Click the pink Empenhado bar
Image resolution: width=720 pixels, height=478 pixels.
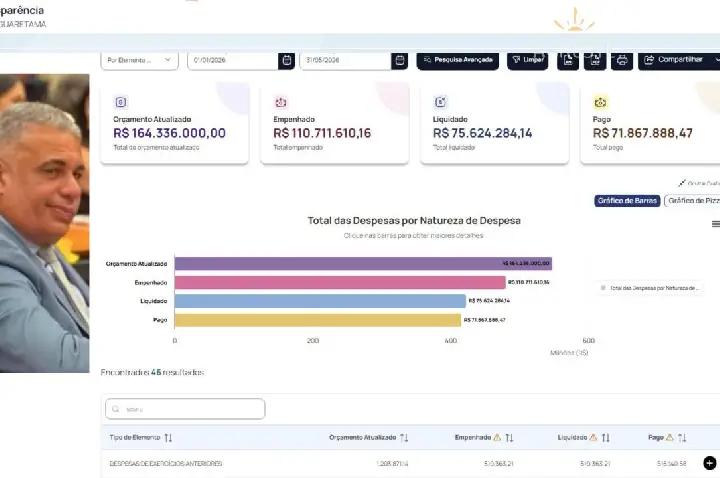pos(340,282)
